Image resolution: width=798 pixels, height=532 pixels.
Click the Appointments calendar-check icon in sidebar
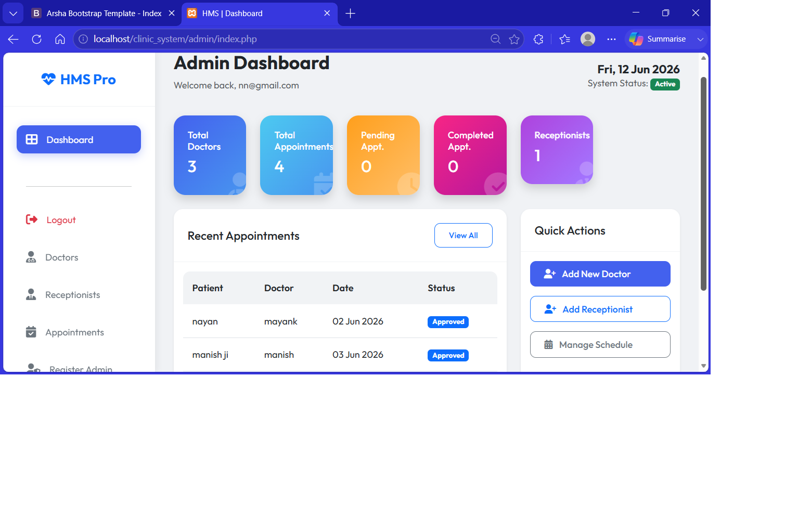[31, 332]
